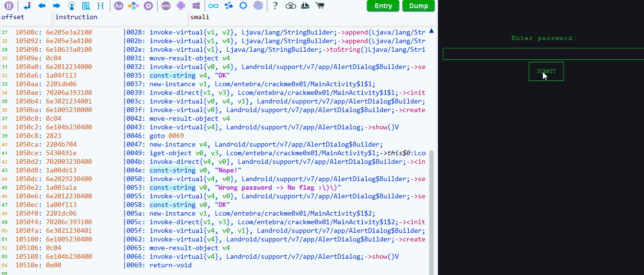This screenshot has width=644, height=275.
Task: Click the Windows logo icon
Action: click(x=196, y=6)
